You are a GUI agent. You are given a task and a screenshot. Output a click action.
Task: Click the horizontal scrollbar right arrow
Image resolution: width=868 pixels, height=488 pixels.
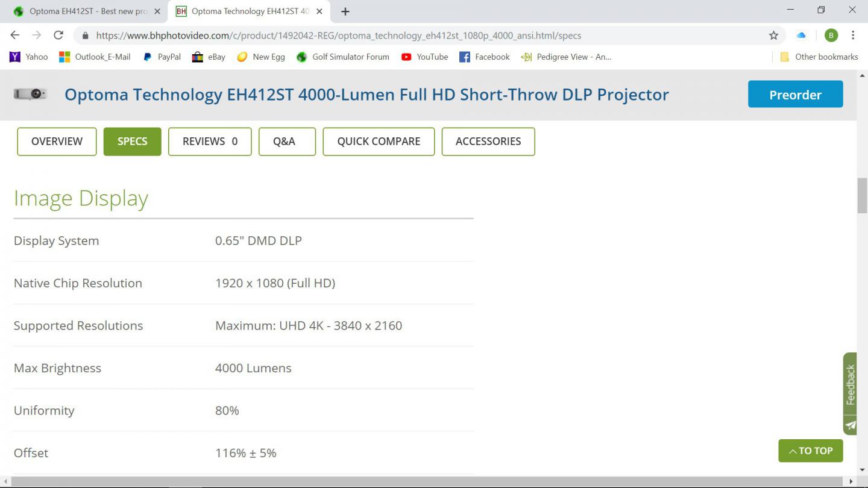point(851,482)
